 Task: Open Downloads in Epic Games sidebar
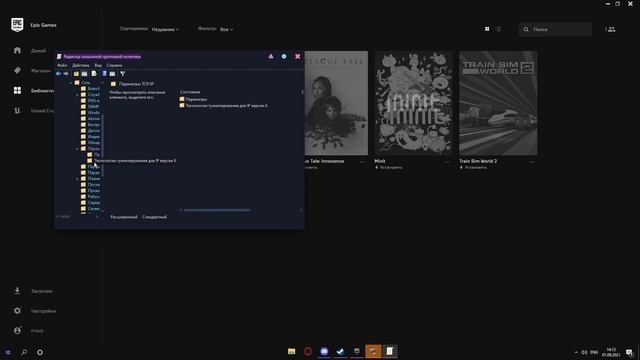pyautogui.click(x=33, y=291)
